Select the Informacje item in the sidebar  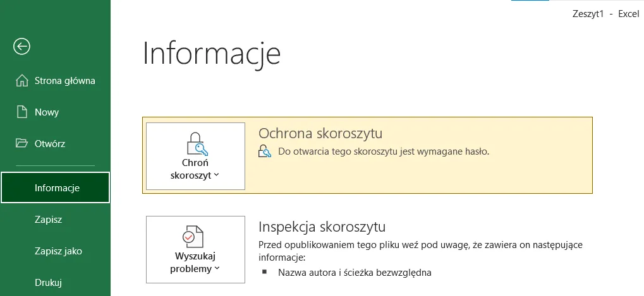[x=56, y=188]
